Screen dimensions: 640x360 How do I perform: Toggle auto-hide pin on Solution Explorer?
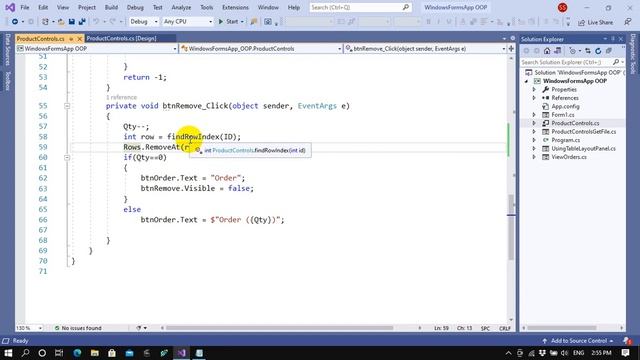point(613,39)
